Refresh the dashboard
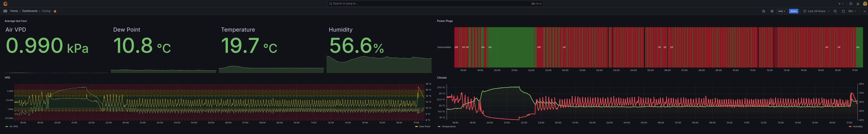This screenshot has width=868, height=134. [x=843, y=11]
